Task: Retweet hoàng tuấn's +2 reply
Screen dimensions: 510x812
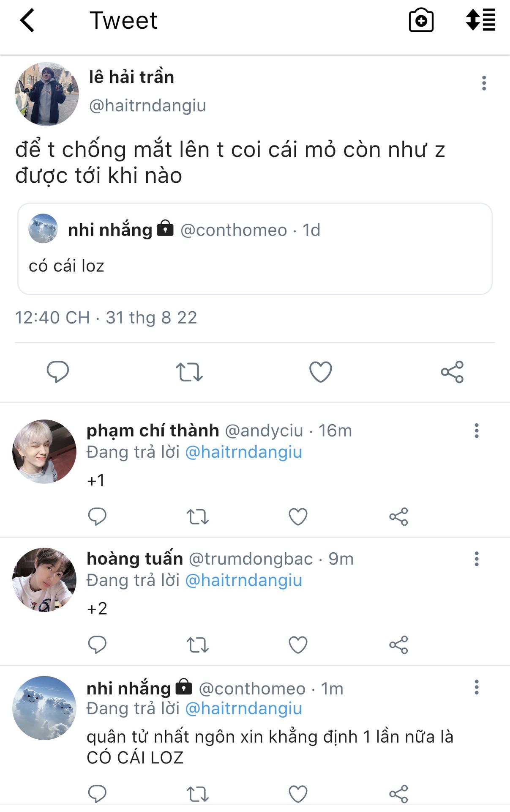Action: (198, 645)
